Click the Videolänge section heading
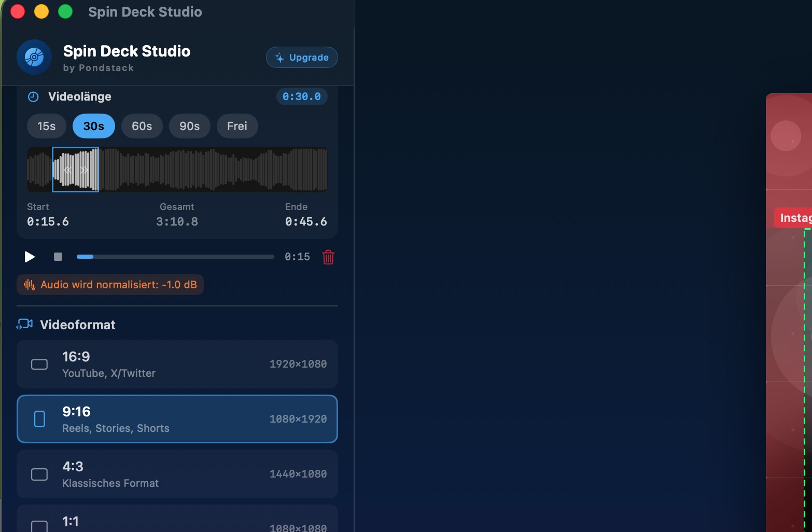The height and width of the screenshot is (532, 812). point(80,96)
